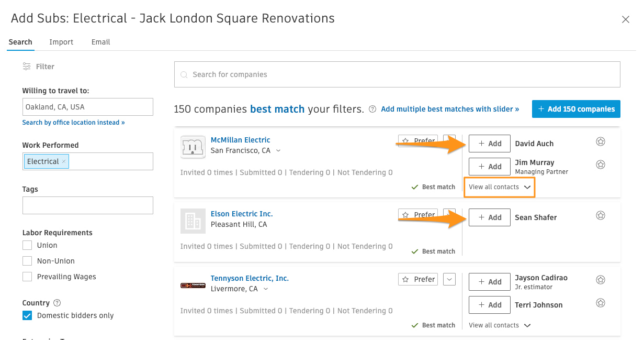Click the star icon next to David Auch
The image size is (644, 340).
tap(601, 141)
